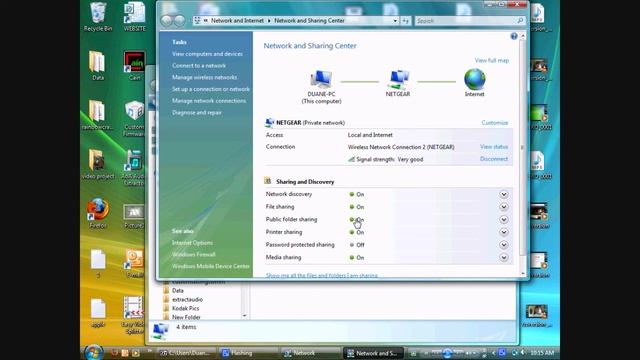The height and width of the screenshot is (360, 640).
Task: Select extractaudio folder in the Explorer tree
Action: [187, 300]
